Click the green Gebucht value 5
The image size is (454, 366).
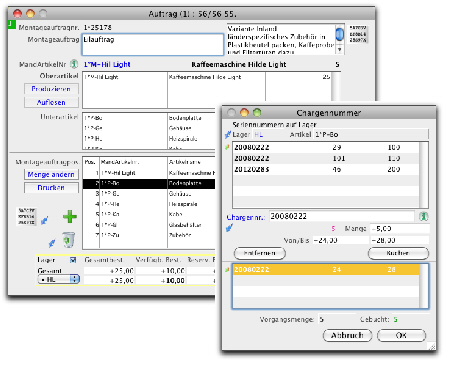tap(395, 319)
